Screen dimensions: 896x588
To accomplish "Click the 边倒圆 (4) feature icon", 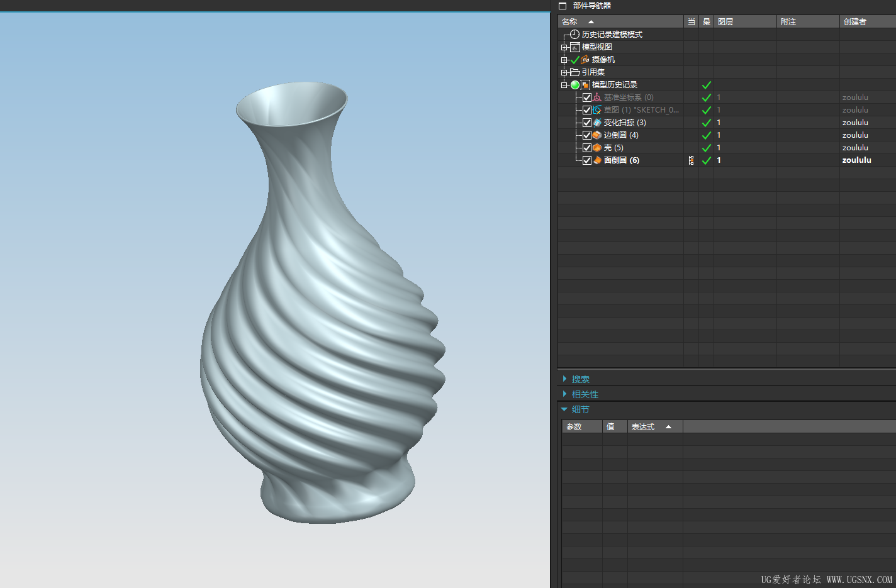I will click(597, 135).
